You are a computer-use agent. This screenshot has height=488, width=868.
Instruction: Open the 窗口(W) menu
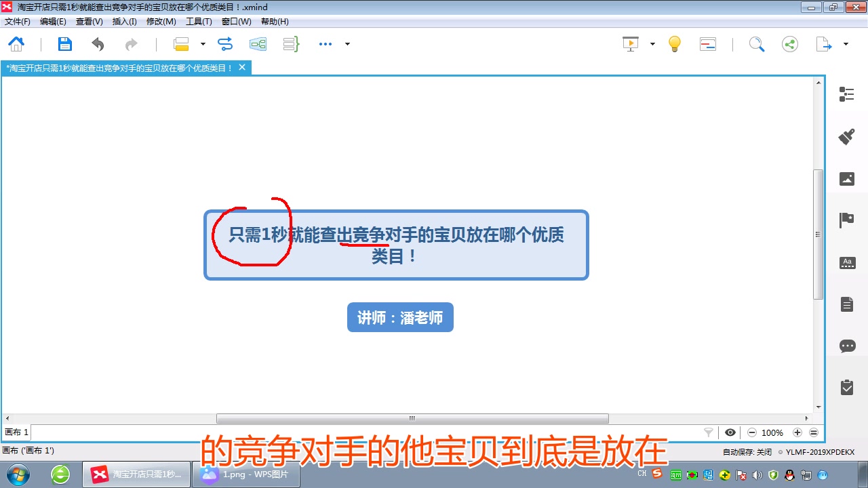236,22
